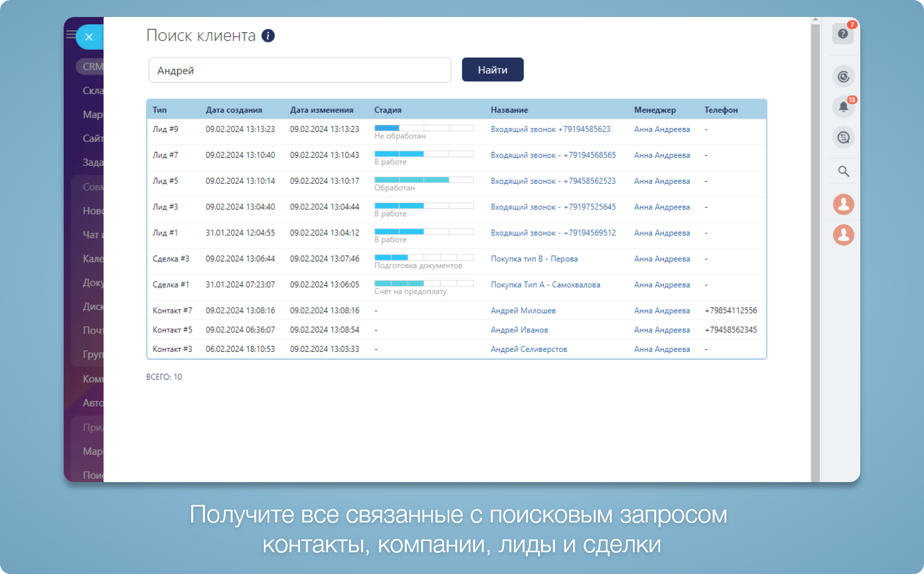Click the info icon beside Поиск клиента
The image size is (924, 574).
(268, 36)
